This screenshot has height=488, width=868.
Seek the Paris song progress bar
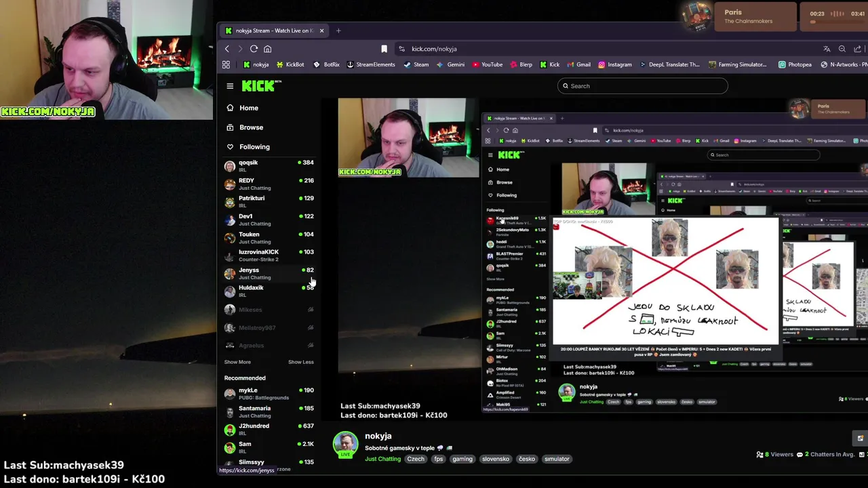(x=837, y=22)
